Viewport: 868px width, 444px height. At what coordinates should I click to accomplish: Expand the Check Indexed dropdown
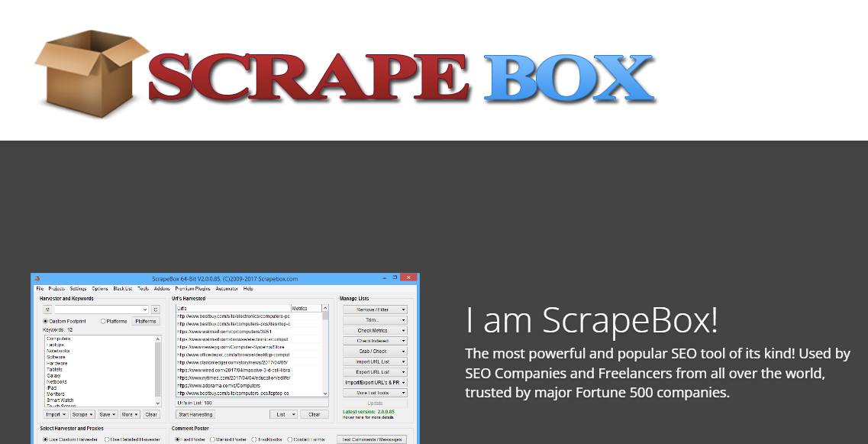tap(375, 341)
